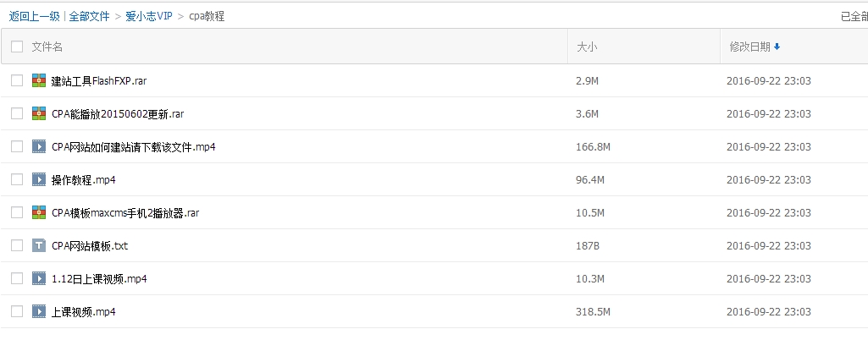This screenshot has width=868, height=362.
Task: Sort the list by 大小 column header
Action: coord(587,47)
